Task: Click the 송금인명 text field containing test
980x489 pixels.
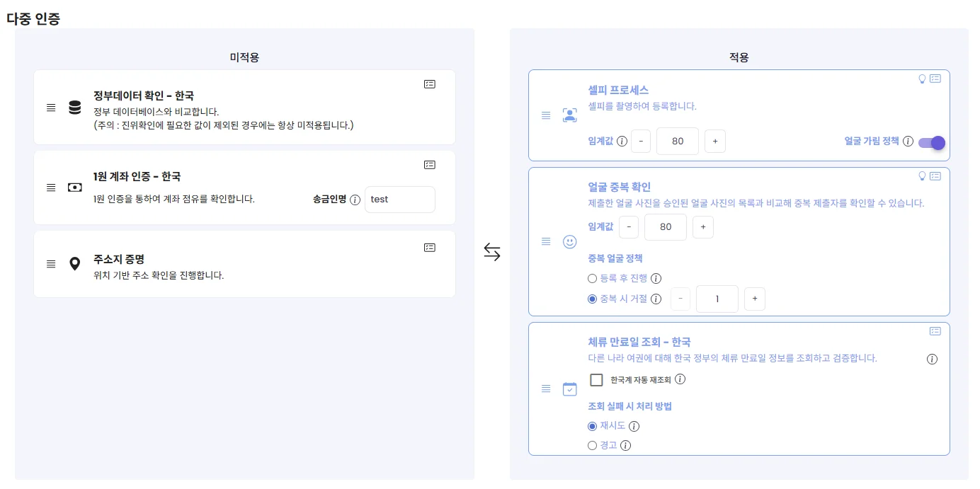Action: [x=399, y=200]
